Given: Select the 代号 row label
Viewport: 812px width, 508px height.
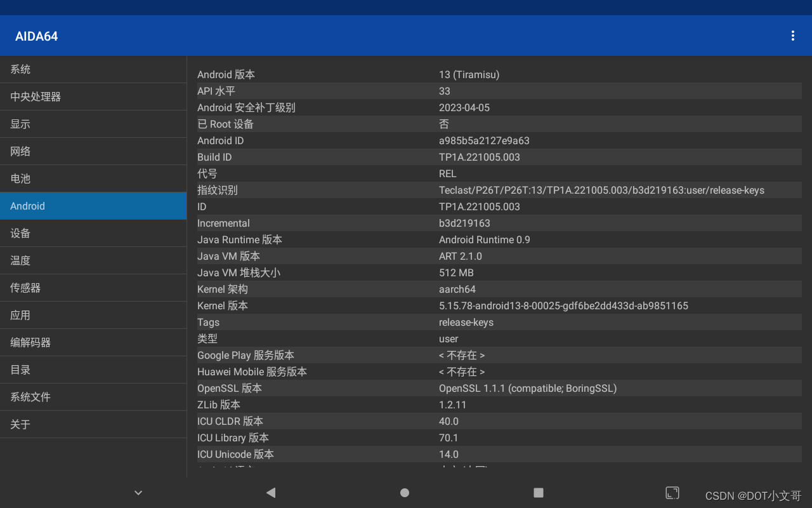Looking at the screenshot, I should point(207,173).
